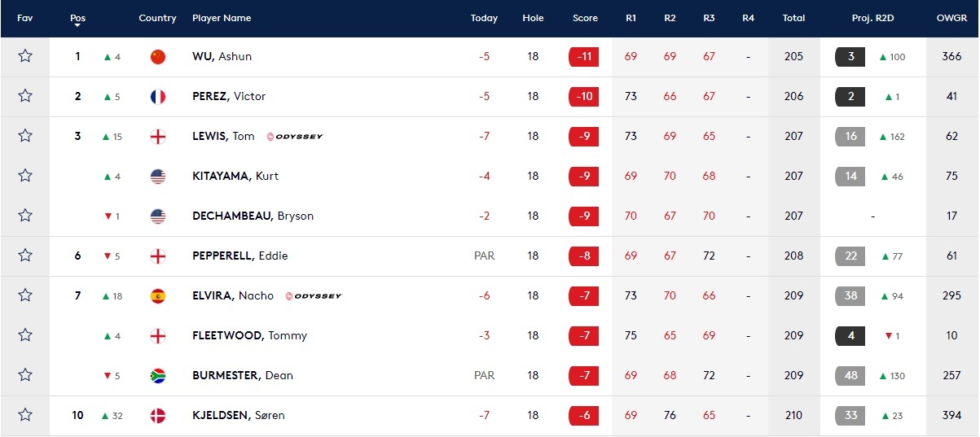The height and width of the screenshot is (437, 980).
Task: Sort by the Today column header
Action: pos(484,18)
